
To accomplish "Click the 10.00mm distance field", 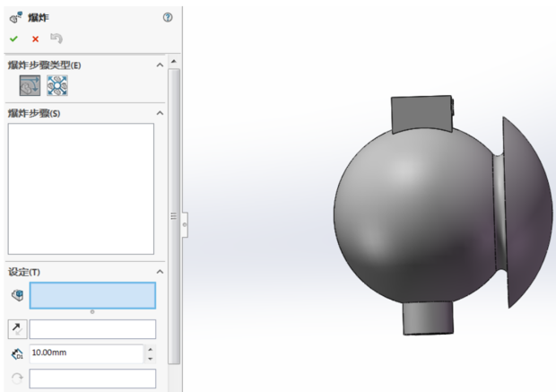I will point(86,353).
